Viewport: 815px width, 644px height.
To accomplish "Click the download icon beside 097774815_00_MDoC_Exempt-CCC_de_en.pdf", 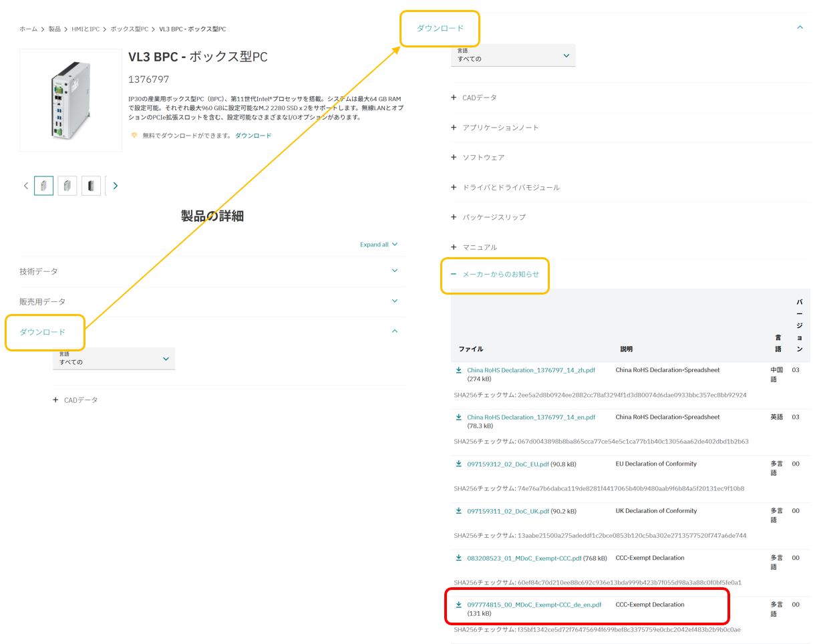I will (x=458, y=605).
